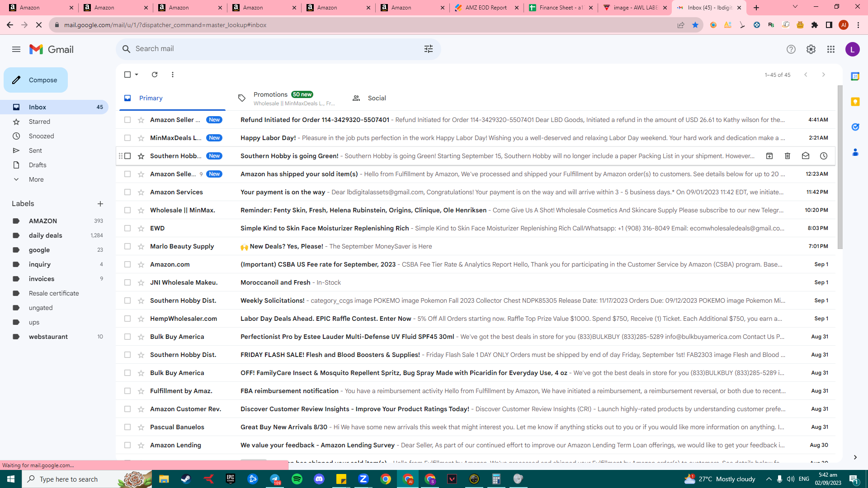
Task: Select the Your payment is on the way checkbox
Action: point(127,192)
